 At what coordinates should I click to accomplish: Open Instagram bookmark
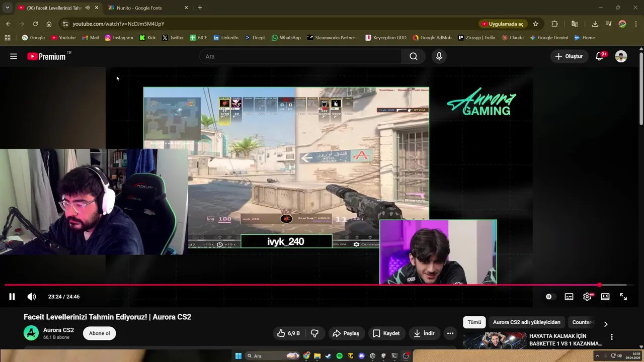119,38
